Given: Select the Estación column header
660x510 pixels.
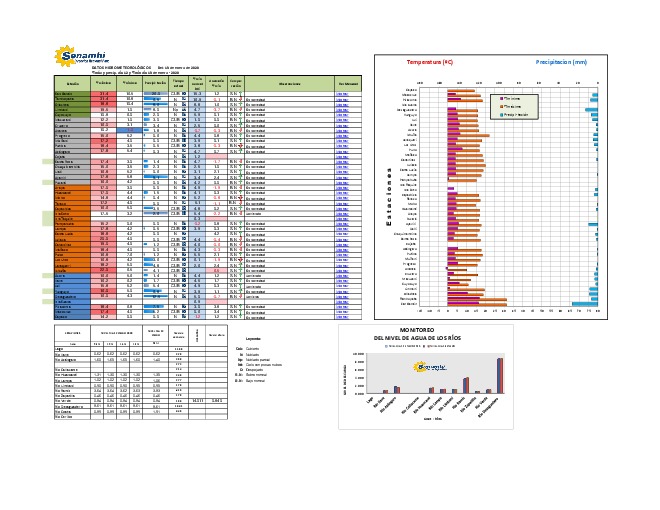Looking at the screenshot, I should 72,83.
